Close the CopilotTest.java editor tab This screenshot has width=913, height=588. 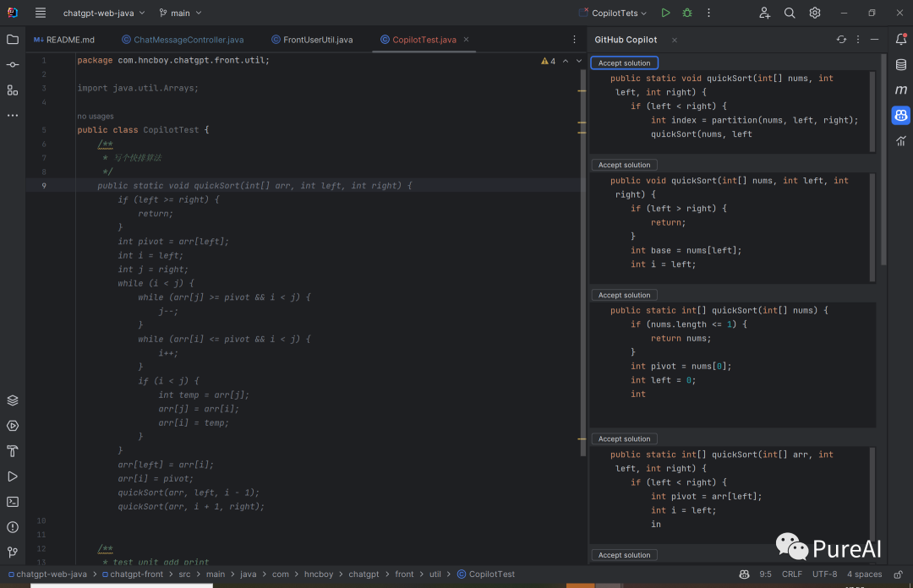(466, 40)
